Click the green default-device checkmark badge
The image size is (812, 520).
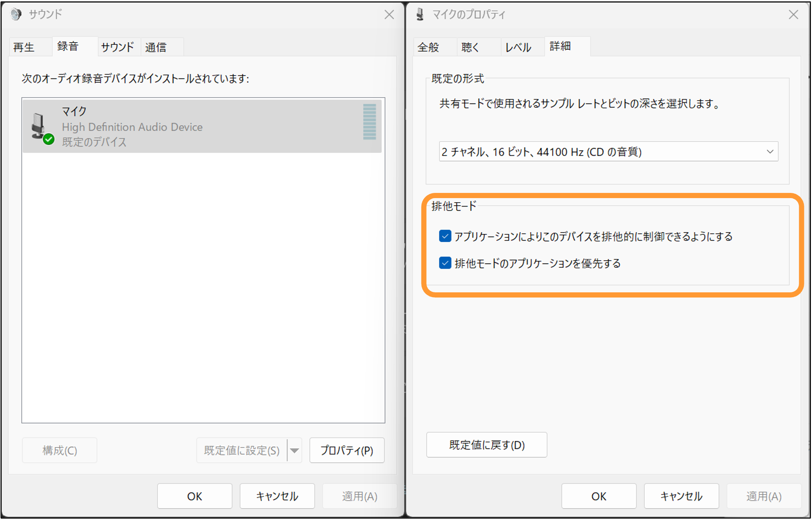tap(48, 139)
